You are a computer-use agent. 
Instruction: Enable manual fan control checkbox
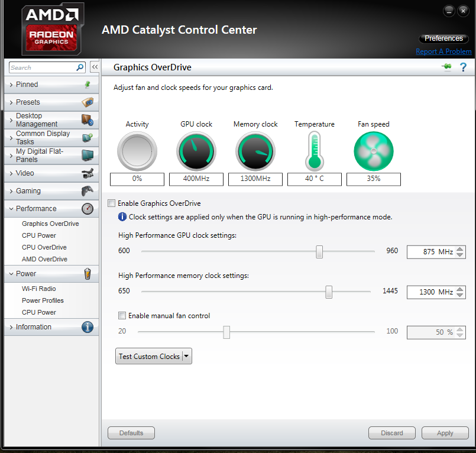[x=122, y=315]
